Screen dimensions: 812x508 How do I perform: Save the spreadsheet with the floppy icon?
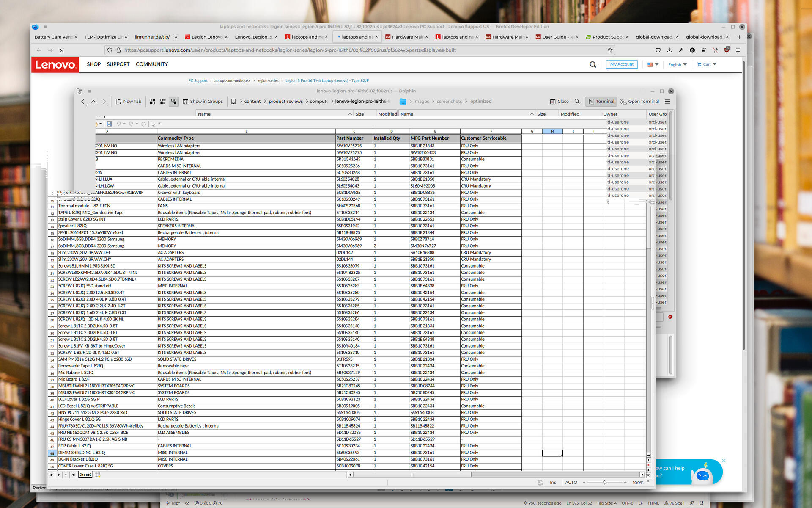click(x=109, y=124)
